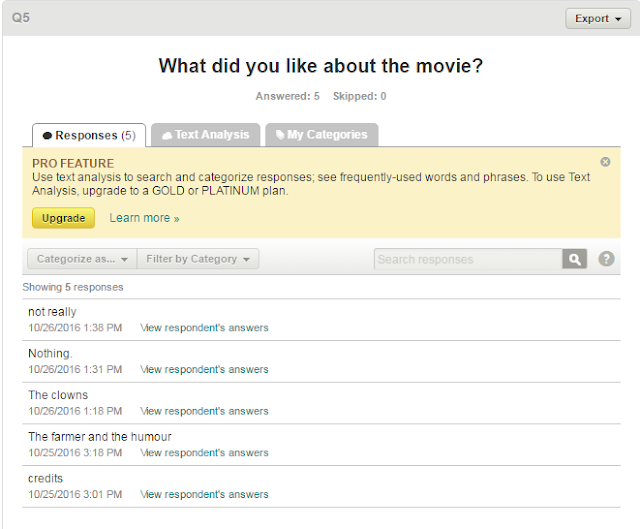View respondent's answers for "credits" response
640x529 pixels.
[x=204, y=494]
